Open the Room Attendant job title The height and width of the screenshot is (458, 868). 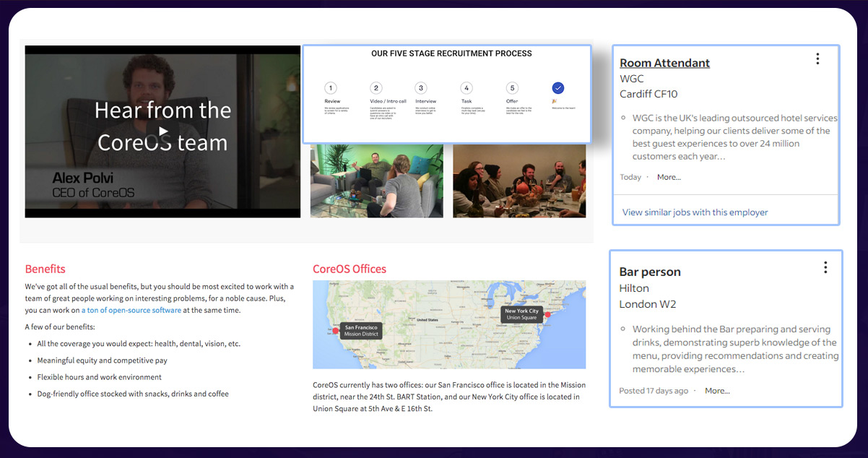pos(664,63)
